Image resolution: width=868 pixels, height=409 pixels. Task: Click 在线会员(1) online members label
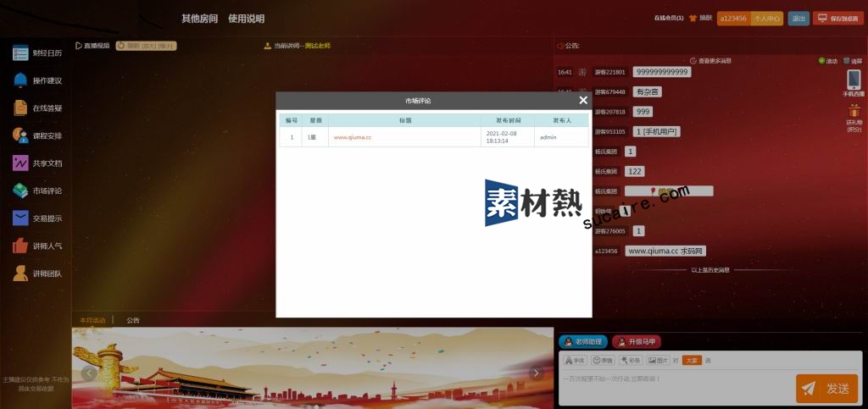668,19
